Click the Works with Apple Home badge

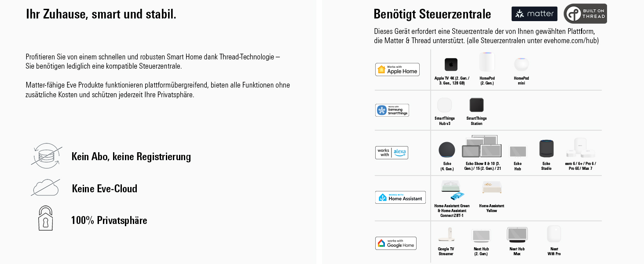coord(397,70)
